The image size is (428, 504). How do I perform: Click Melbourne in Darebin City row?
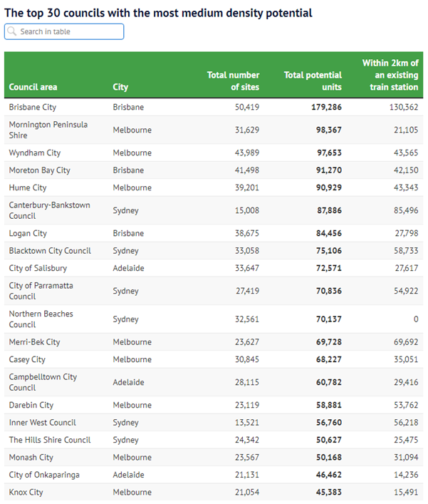[x=132, y=405]
